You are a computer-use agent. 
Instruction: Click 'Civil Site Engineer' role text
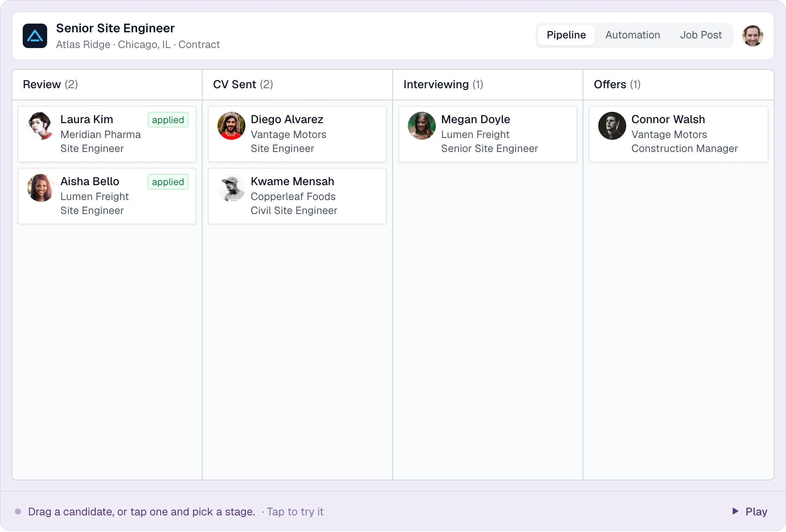294,211
